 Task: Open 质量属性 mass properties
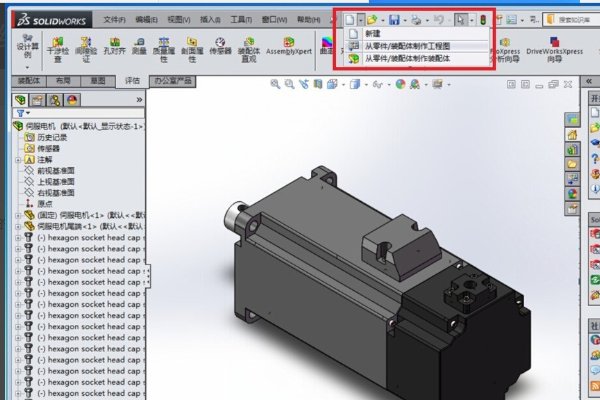(164, 49)
